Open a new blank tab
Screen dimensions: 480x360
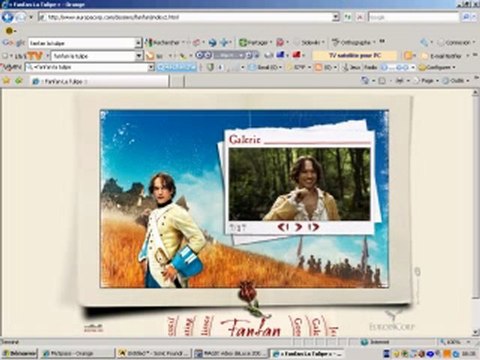coord(177,81)
